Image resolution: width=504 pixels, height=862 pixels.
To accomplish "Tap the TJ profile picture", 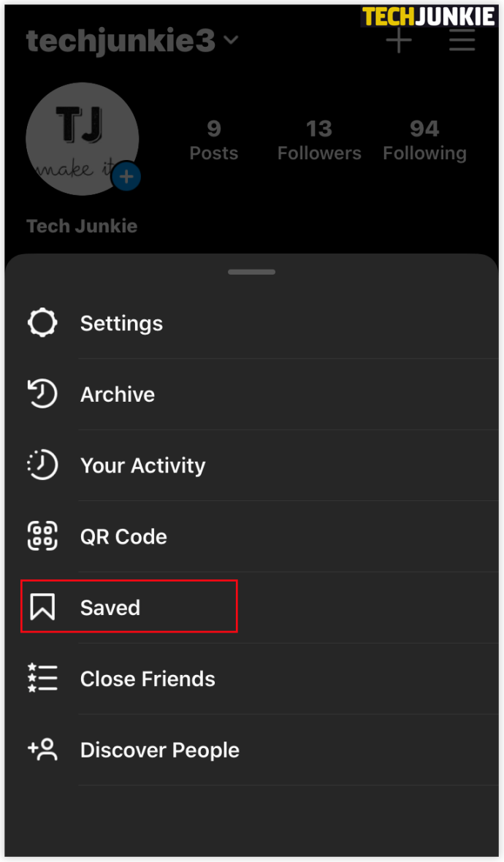I will (83, 139).
